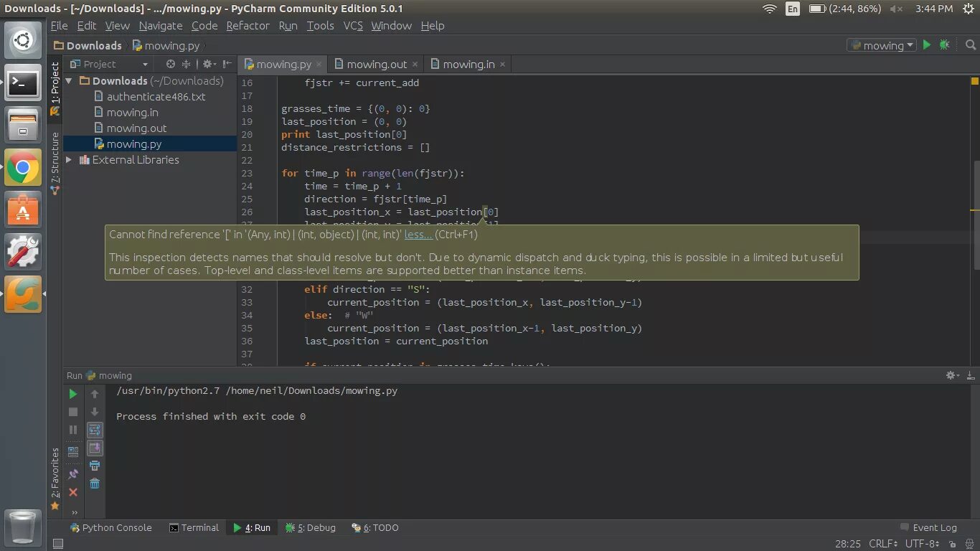Screen dimensions: 980x551
Task: Open the Navigate menu
Action: pos(161,26)
